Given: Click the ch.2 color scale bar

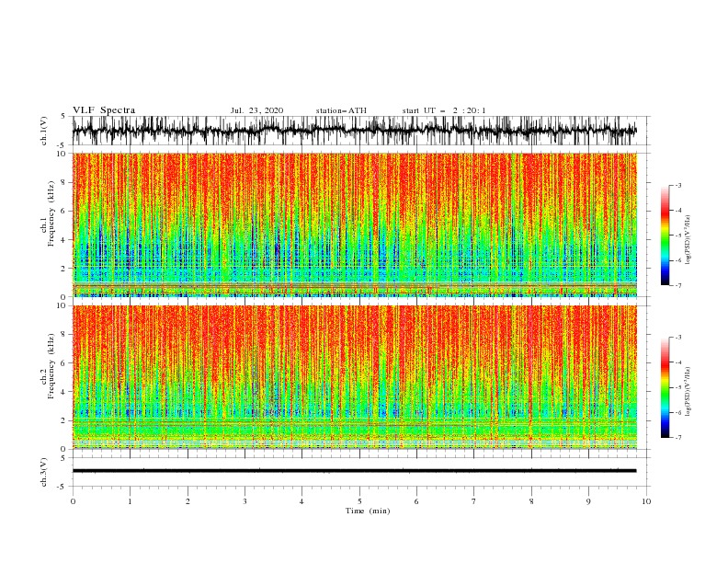Looking at the screenshot, I should 665,387.
